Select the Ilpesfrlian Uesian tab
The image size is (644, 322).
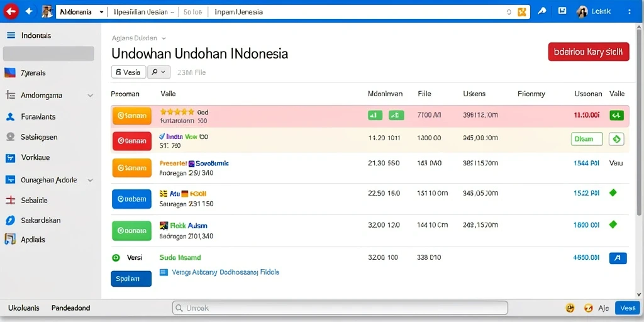click(143, 12)
